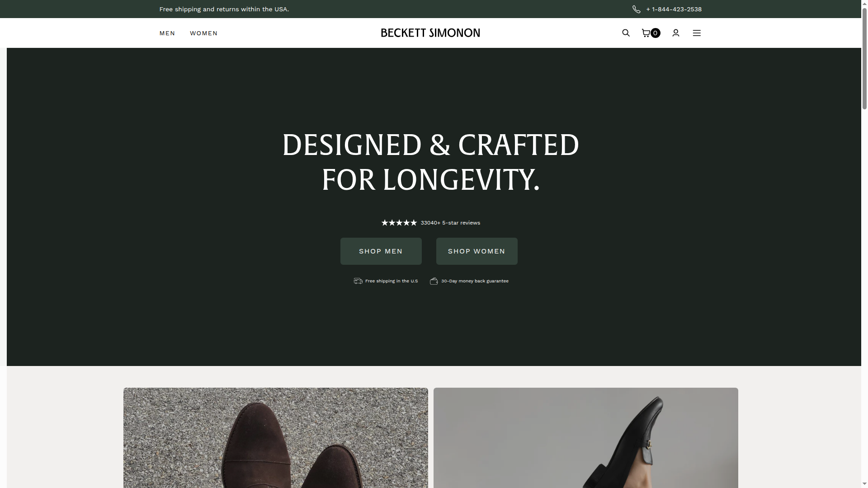Viewport: 868px width, 488px height.
Task: Click the account profile icon
Action: click(x=675, y=33)
